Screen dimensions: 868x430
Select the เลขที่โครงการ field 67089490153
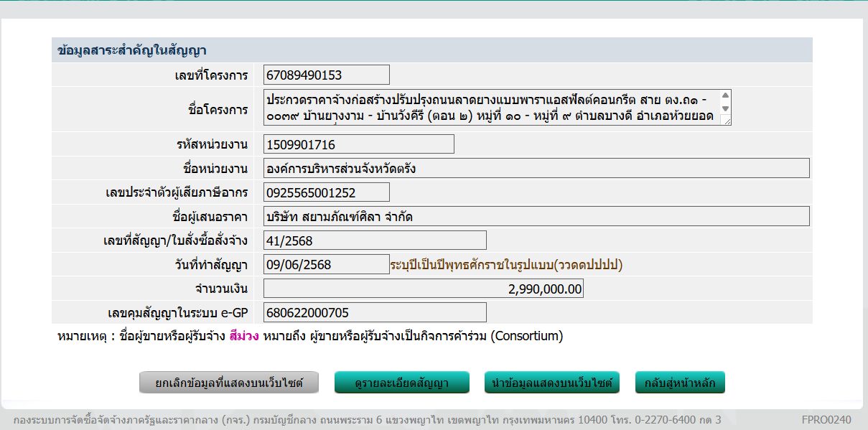pos(327,75)
